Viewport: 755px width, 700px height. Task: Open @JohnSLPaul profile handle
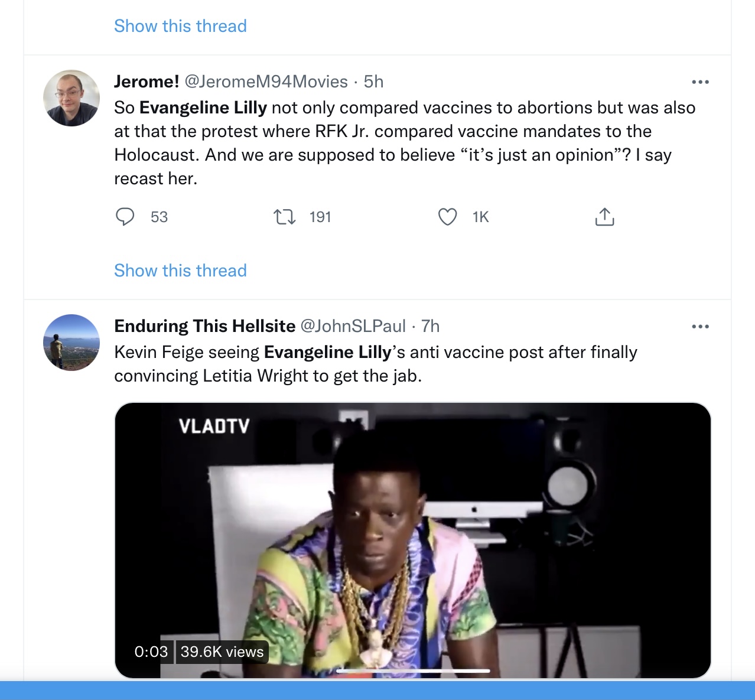(x=353, y=326)
